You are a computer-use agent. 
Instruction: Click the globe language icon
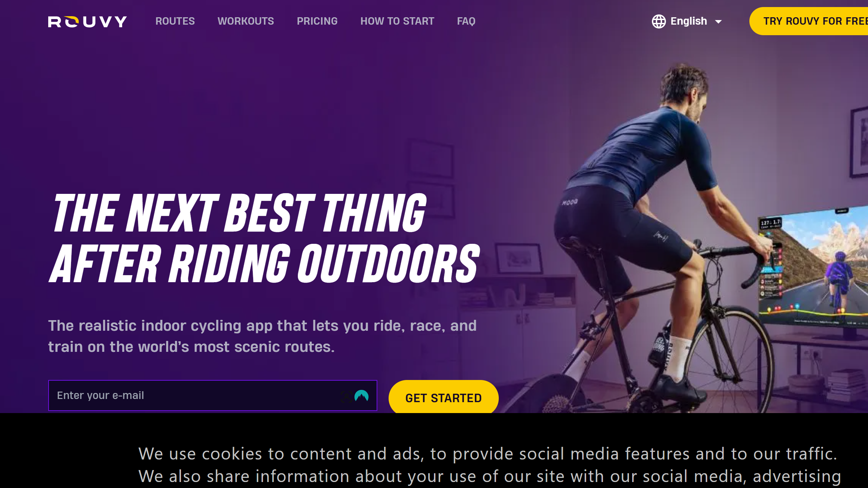(659, 21)
